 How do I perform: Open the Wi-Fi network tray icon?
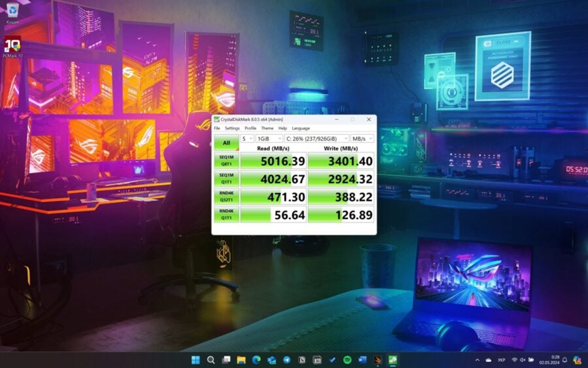click(514, 360)
